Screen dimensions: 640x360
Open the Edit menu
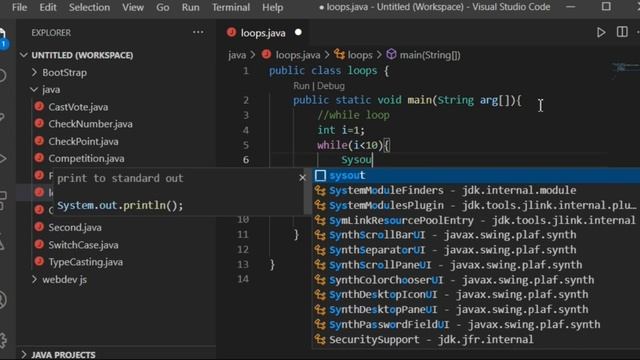(48, 7)
